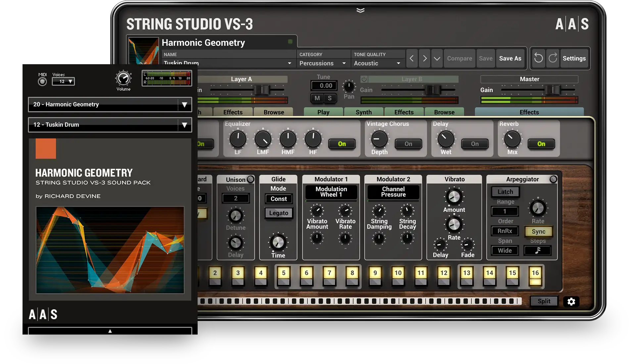Expand the 20 - Harmonic Geometry pack dropdown
Image resolution: width=629 pixels, height=364 pixels.
click(110, 105)
